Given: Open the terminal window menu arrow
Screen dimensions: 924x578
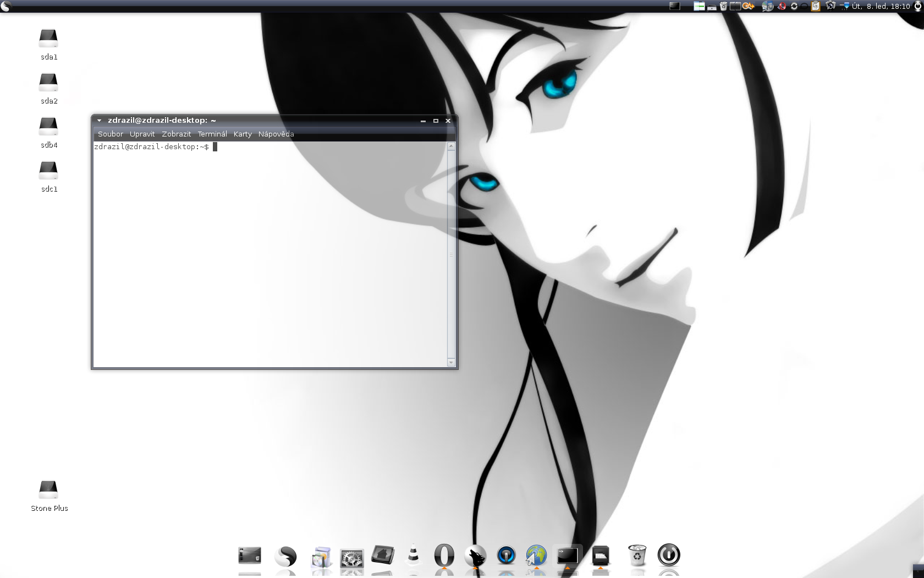Looking at the screenshot, I should point(100,121).
